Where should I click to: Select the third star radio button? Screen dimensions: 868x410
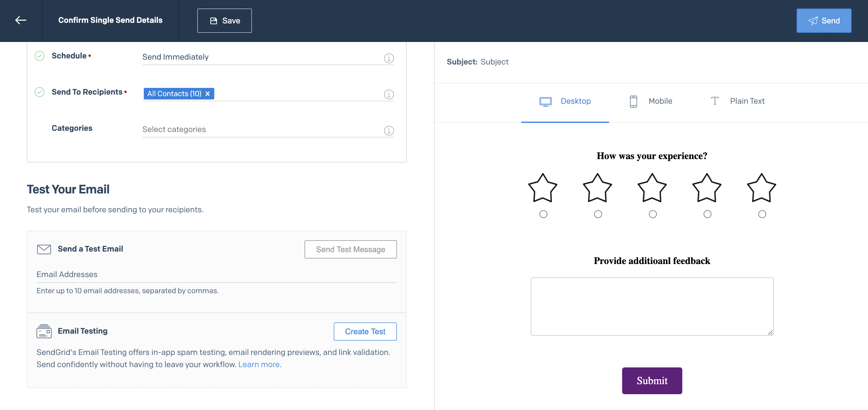(x=652, y=214)
